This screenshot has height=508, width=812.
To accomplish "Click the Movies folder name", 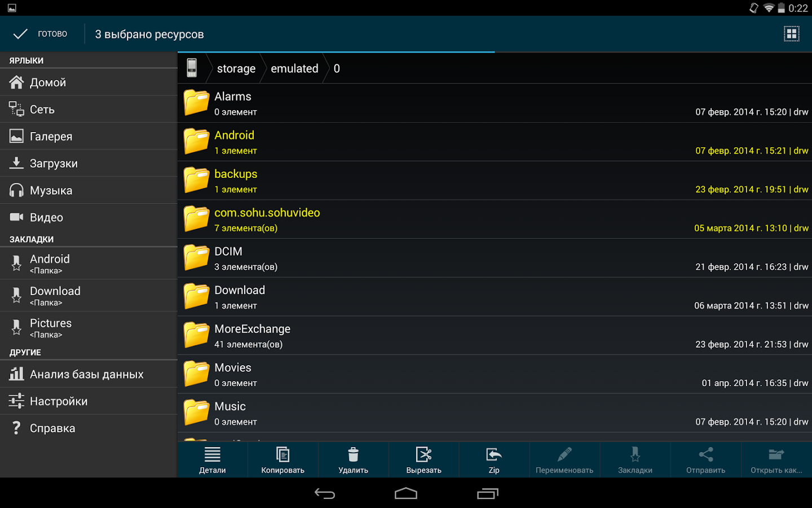I will (233, 367).
